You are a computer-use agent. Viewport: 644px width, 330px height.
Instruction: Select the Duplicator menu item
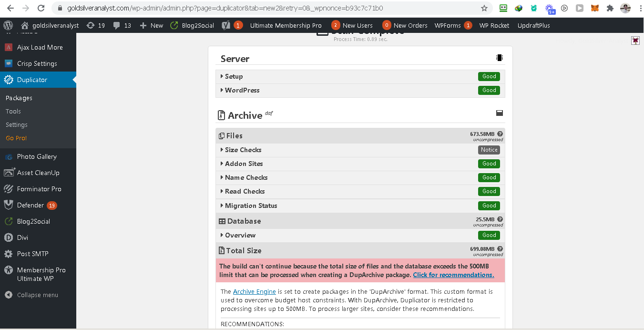point(38,80)
